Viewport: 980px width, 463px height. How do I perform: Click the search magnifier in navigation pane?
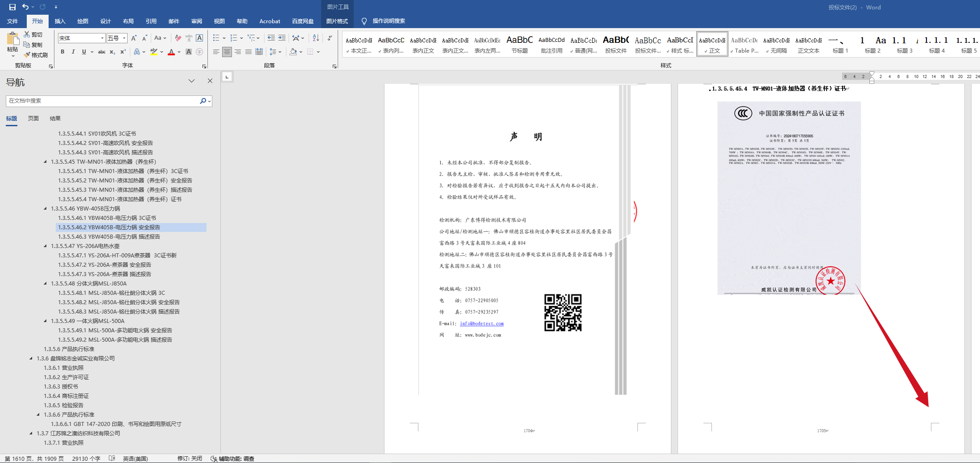click(x=203, y=101)
